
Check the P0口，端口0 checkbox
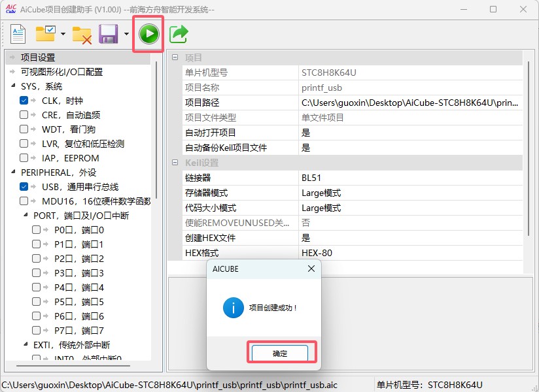[x=37, y=229]
